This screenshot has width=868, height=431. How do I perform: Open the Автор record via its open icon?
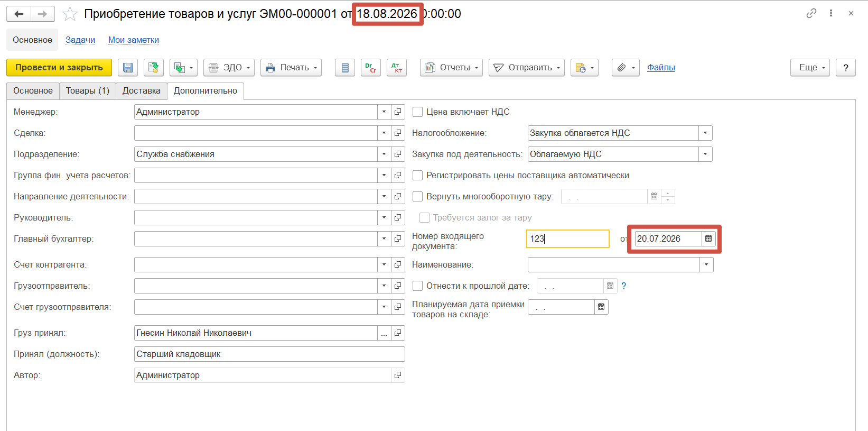click(398, 375)
